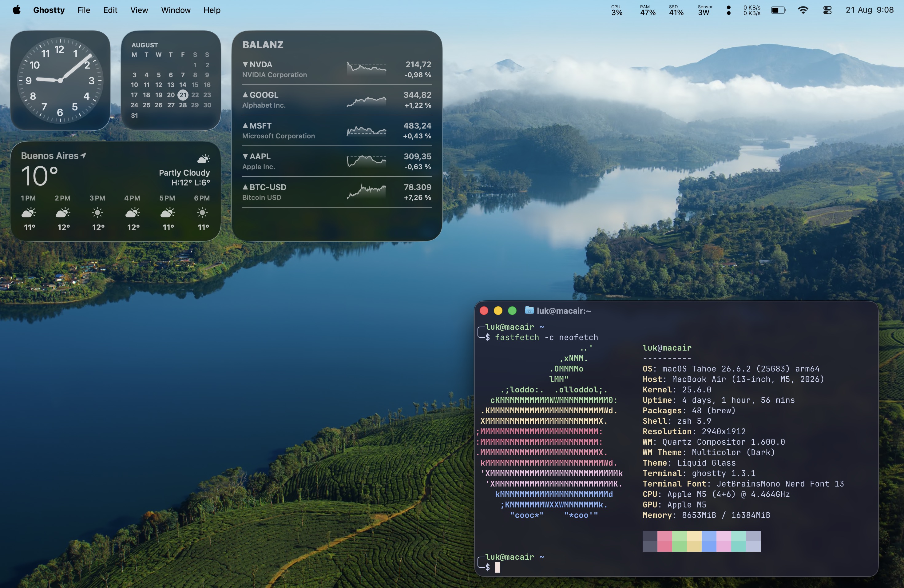Click the AUGUST month heading in calendar widget
The image size is (904, 588).
[145, 45]
